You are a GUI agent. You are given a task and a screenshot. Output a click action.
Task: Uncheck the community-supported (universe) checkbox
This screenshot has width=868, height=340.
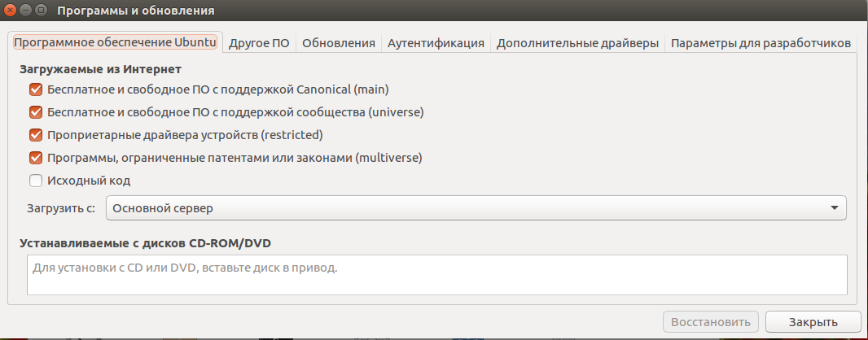click(x=36, y=112)
